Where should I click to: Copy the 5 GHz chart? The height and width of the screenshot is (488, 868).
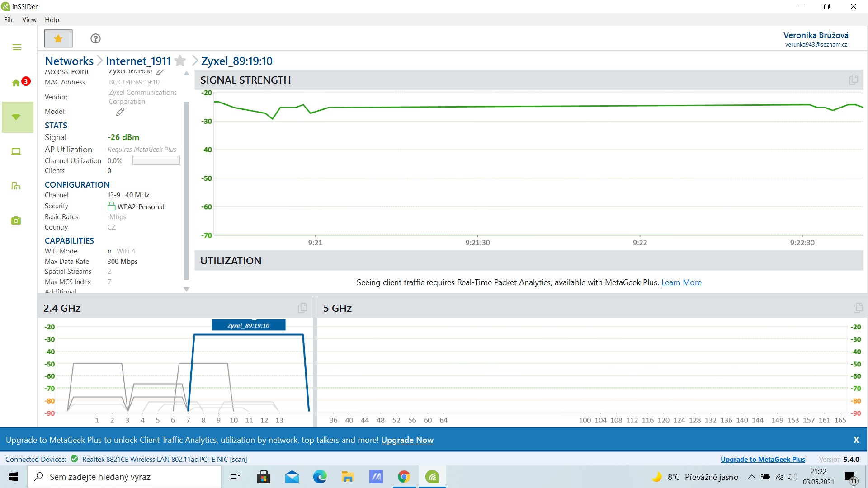point(858,308)
